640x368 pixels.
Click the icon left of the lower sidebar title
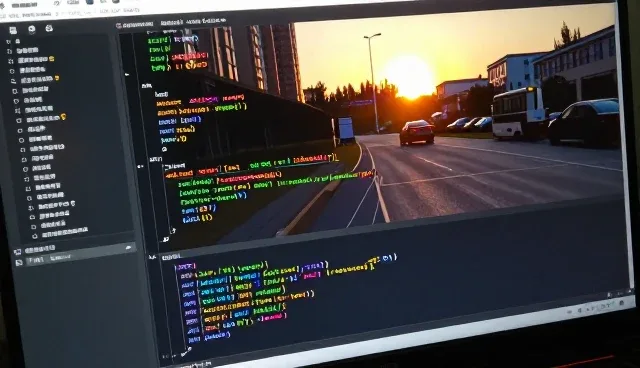[x=18, y=252]
